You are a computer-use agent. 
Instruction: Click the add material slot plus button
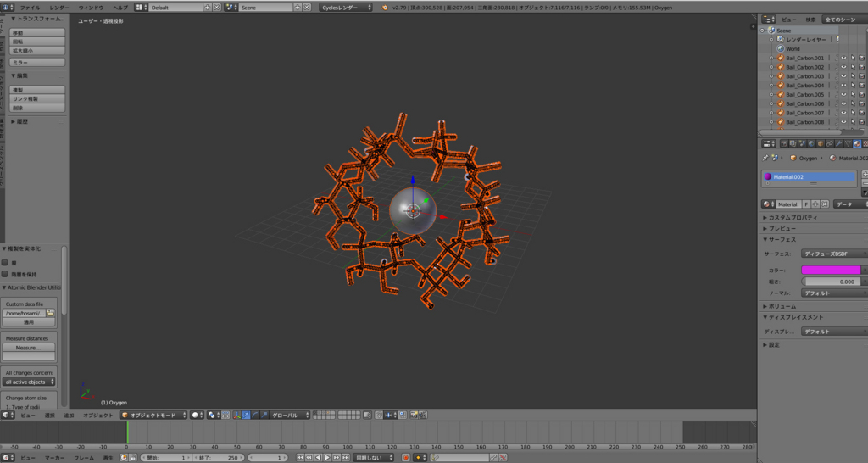(x=864, y=175)
